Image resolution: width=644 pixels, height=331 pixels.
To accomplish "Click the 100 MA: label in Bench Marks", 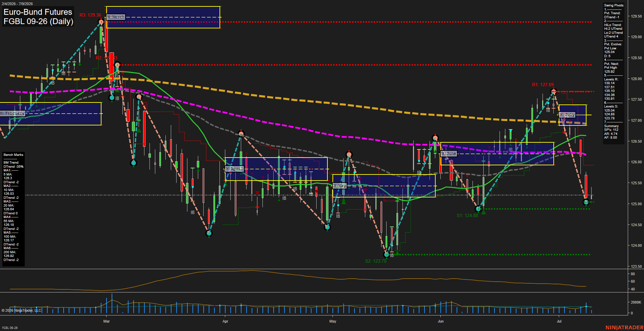I will click(x=9, y=237).
